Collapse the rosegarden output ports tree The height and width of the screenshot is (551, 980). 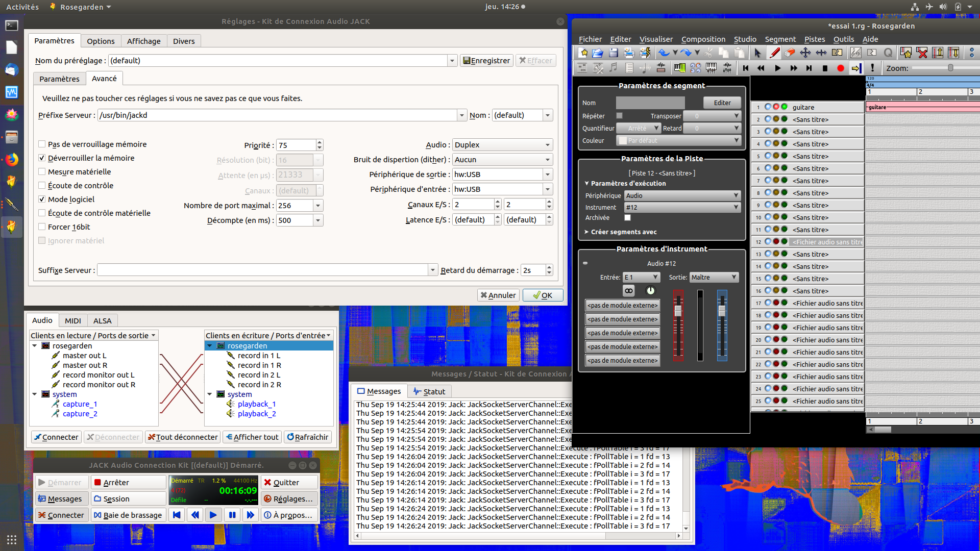tap(35, 346)
